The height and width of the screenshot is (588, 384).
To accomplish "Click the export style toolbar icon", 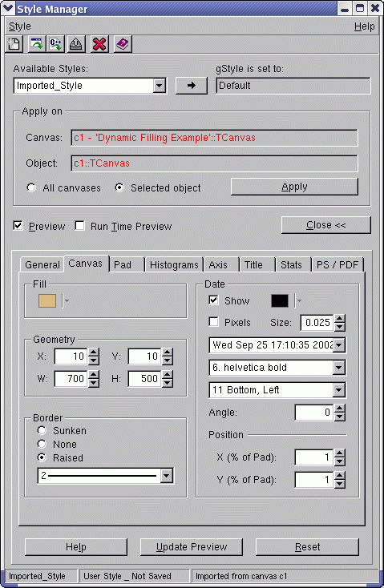I will (77, 44).
